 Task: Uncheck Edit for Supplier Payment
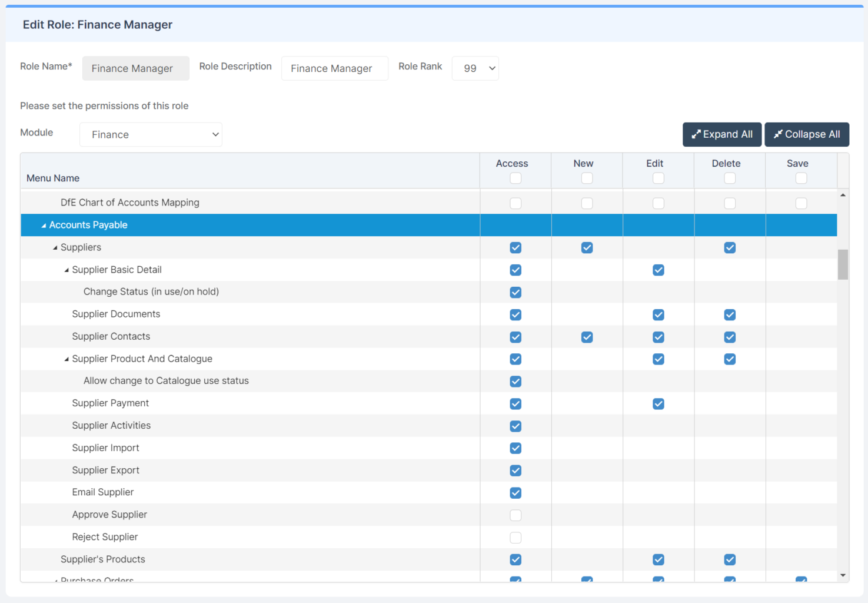pyautogui.click(x=659, y=403)
